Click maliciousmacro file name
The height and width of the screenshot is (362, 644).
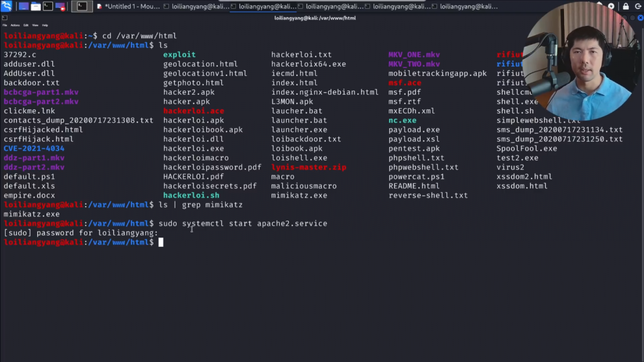tap(304, 186)
